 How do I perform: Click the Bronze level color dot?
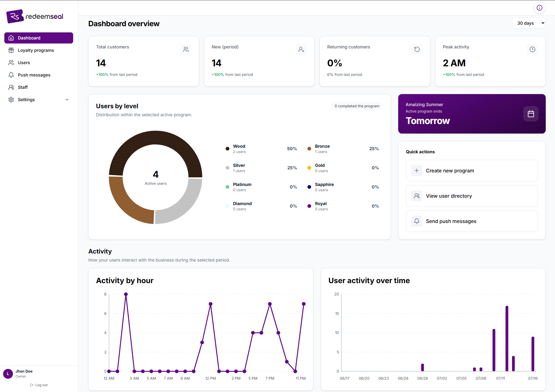309,149
